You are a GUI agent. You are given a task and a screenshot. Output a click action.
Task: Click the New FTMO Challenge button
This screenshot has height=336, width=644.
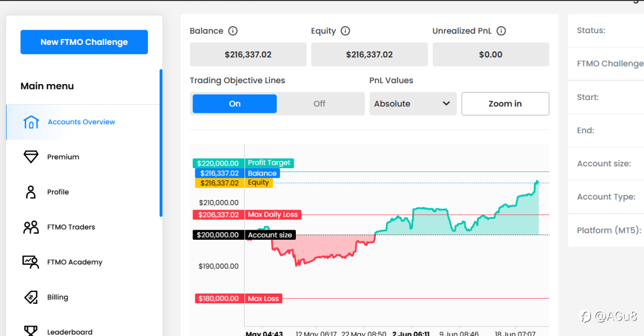pyautogui.click(x=84, y=42)
